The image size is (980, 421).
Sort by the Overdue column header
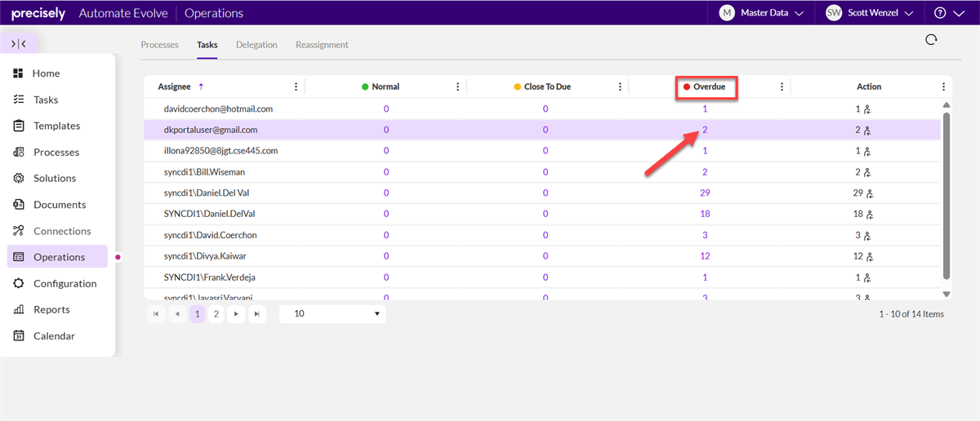709,86
